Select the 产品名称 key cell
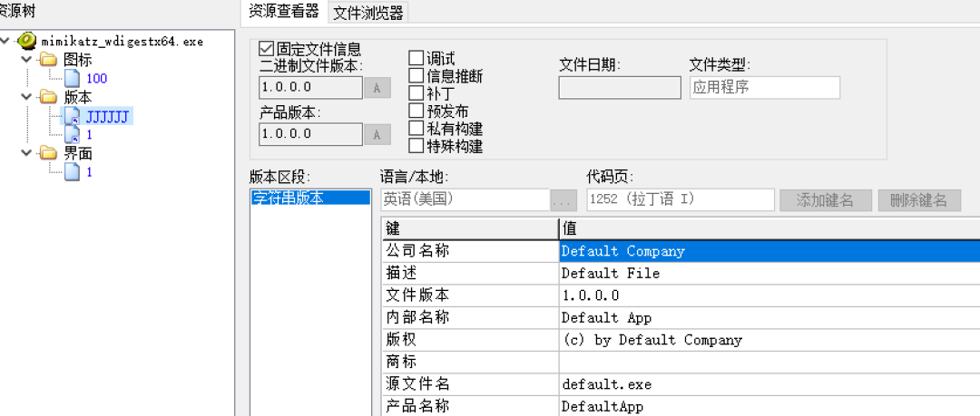980x416 pixels. point(469,406)
